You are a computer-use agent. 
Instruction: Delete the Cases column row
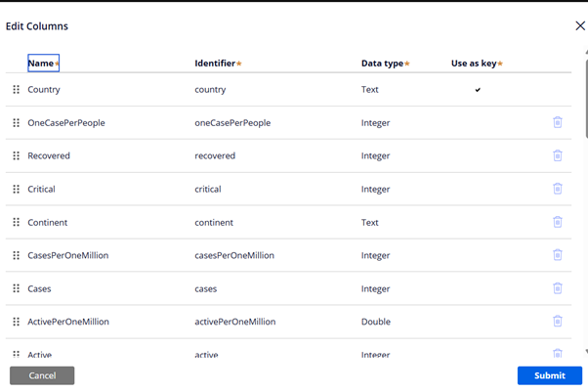[558, 288]
